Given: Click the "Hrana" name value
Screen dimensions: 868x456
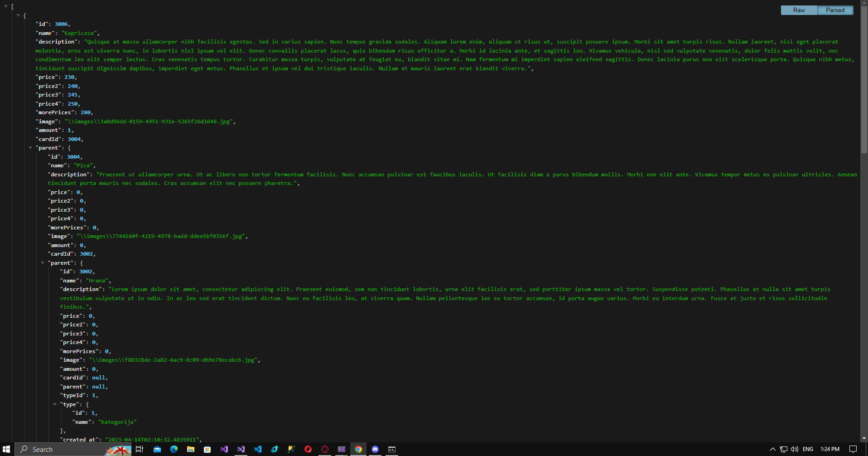Looking at the screenshot, I should 97,281.
